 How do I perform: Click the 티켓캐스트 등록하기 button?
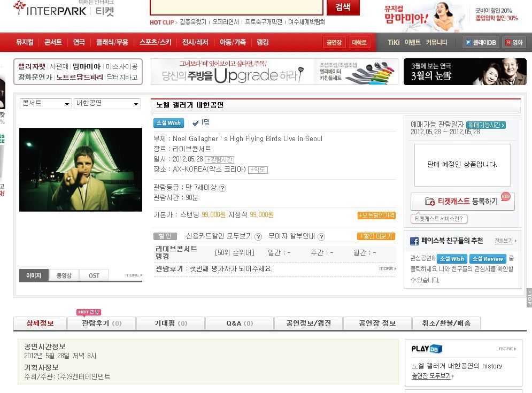(x=462, y=202)
